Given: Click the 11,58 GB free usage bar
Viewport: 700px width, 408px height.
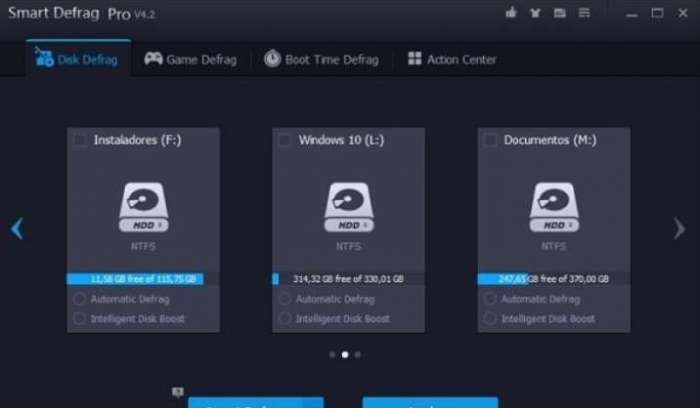Looking at the screenshot, I should [143, 279].
